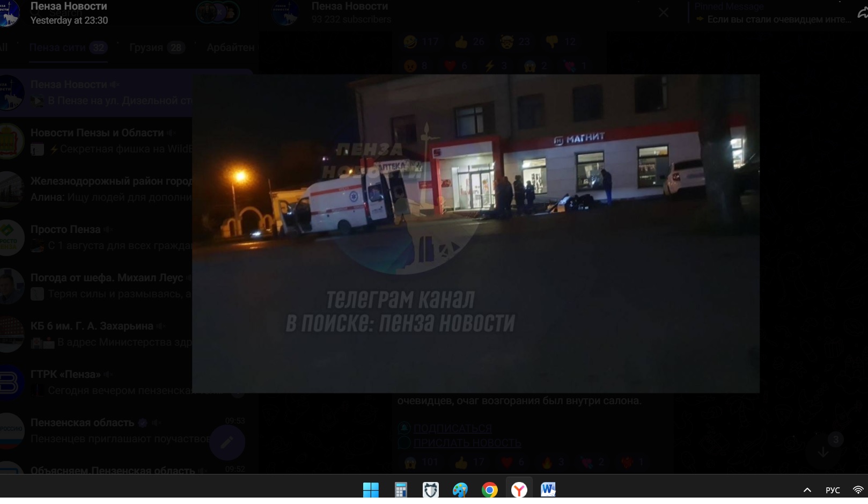Viewport: 868px width, 504px height.
Task: Open Yandex Browser from the taskbar
Action: (x=518, y=489)
